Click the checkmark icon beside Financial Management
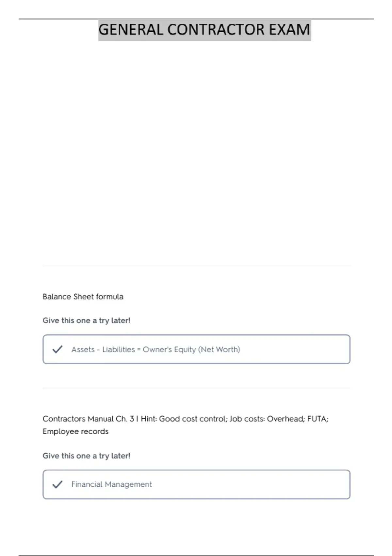Screen dimensions: 392x556 point(57,484)
